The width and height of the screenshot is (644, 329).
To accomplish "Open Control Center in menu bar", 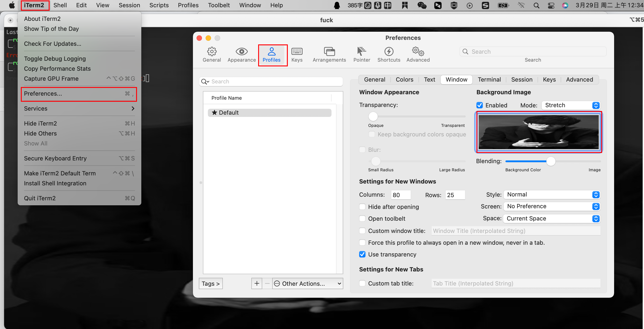I will tap(551, 5).
